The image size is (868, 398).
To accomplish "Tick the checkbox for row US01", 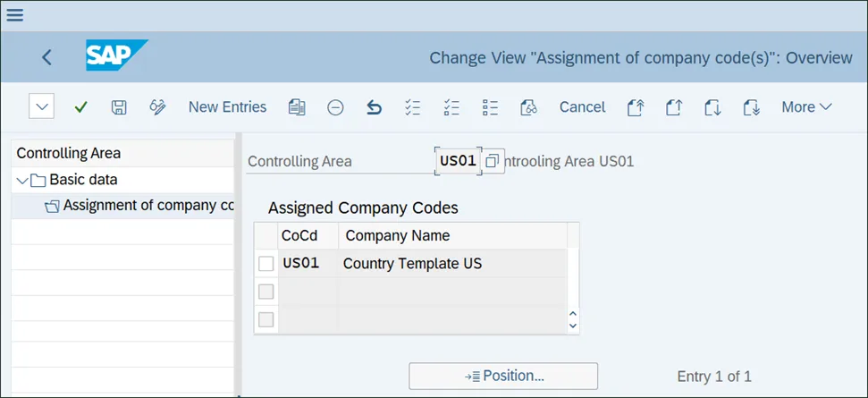I will coord(265,264).
